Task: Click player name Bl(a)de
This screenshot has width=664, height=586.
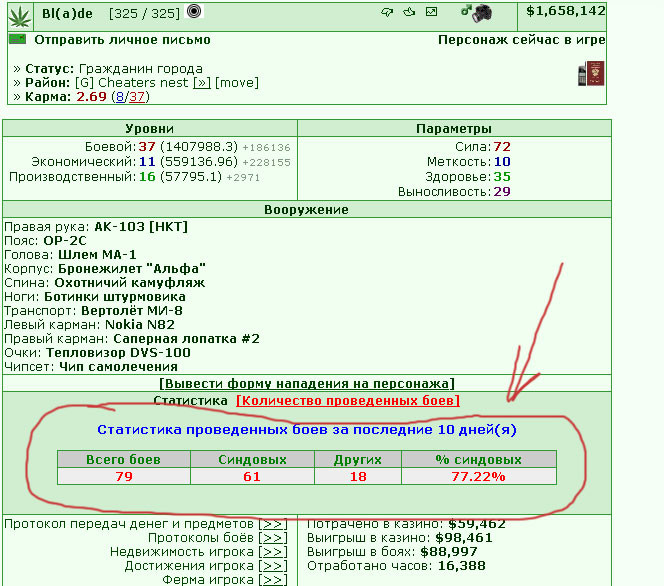Action: 67,14
